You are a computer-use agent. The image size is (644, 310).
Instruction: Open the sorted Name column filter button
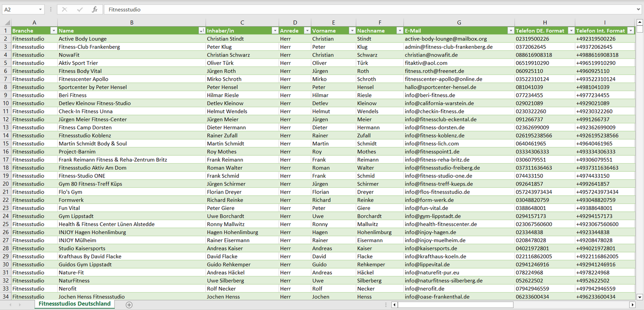[202, 31]
